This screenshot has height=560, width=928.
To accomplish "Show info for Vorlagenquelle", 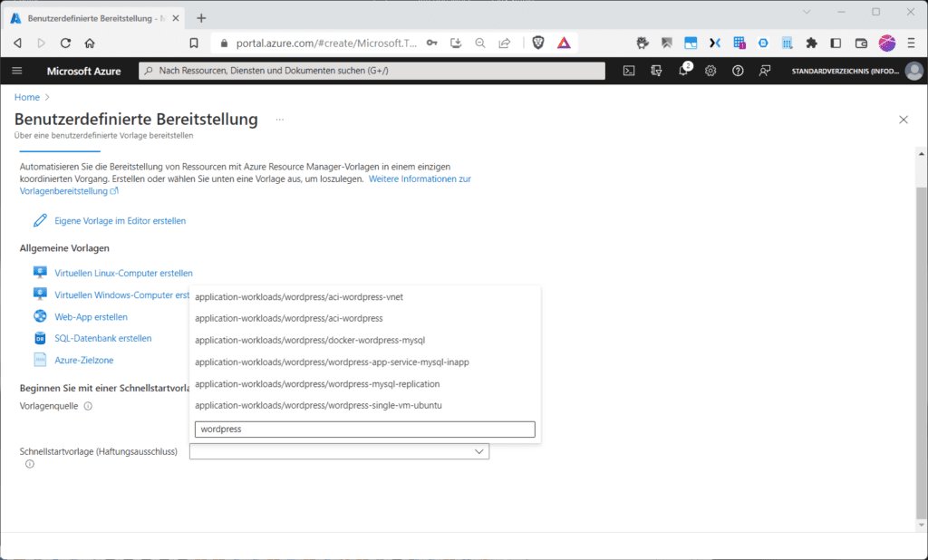I will point(88,406).
